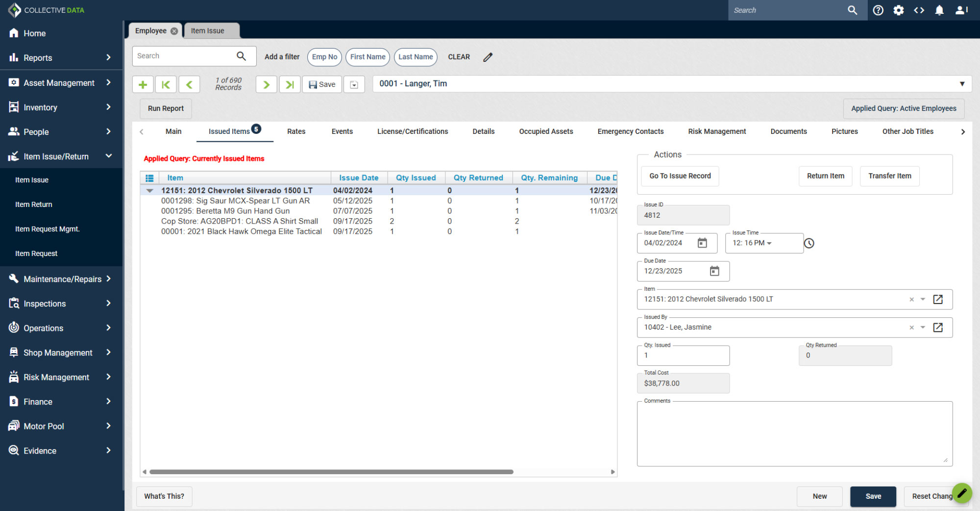Toggle the First Name filter chip

point(367,57)
